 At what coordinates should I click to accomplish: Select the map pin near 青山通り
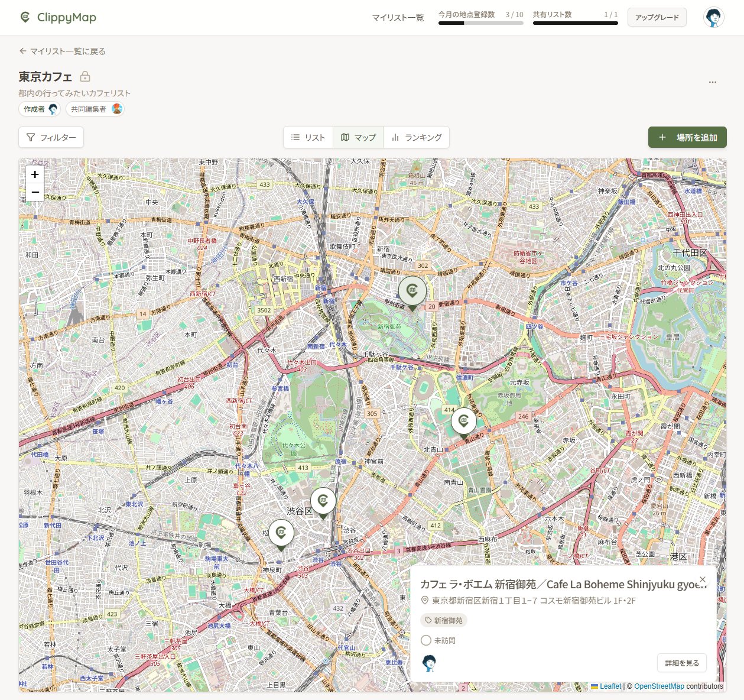point(463,422)
